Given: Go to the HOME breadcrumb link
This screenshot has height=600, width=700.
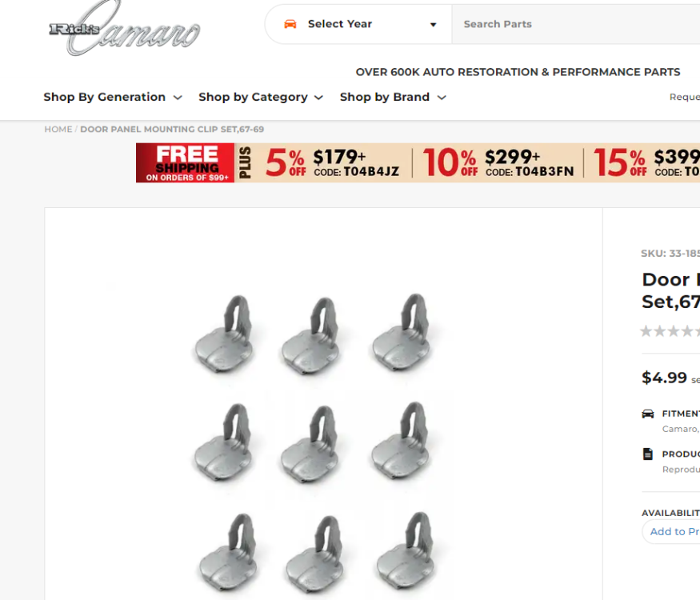Looking at the screenshot, I should 58,129.
